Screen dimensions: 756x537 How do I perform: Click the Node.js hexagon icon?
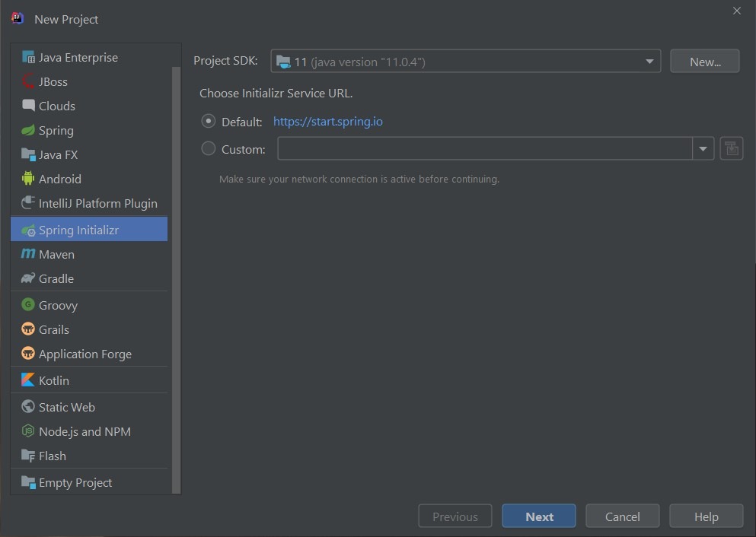pos(28,431)
